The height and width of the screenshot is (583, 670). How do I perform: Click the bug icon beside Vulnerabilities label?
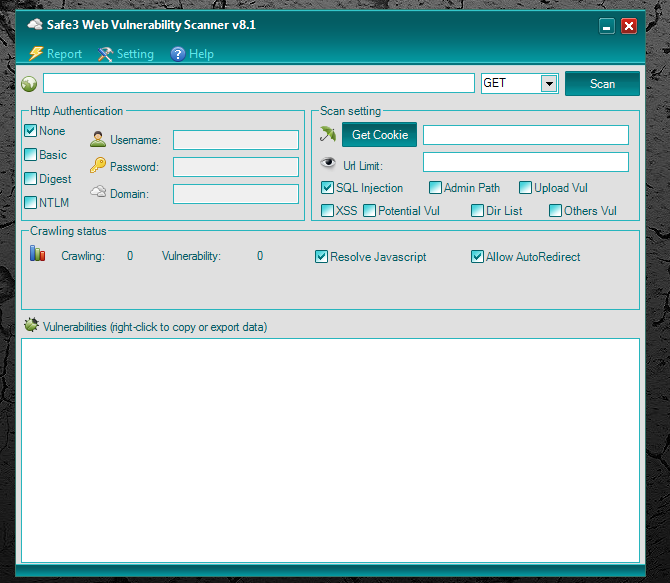click(31, 325)
